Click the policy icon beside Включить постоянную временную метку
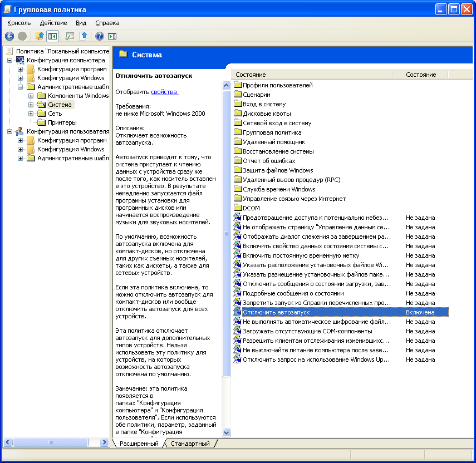This screenshot has height=463, width=476. coord(237,255)
